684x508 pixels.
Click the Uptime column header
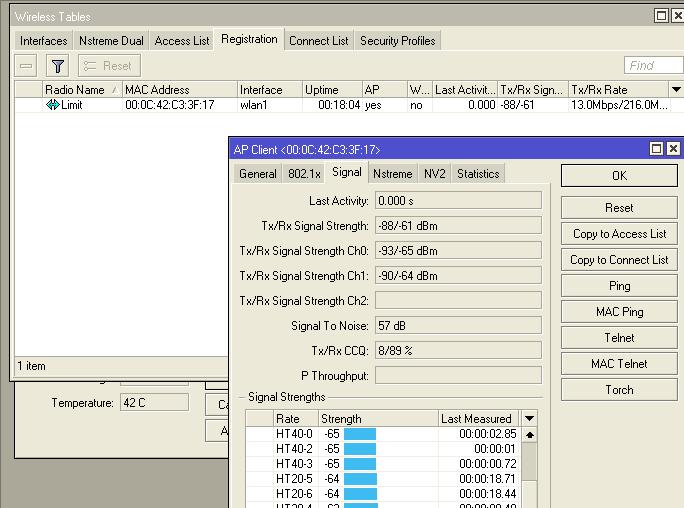(x=332, y=90)
